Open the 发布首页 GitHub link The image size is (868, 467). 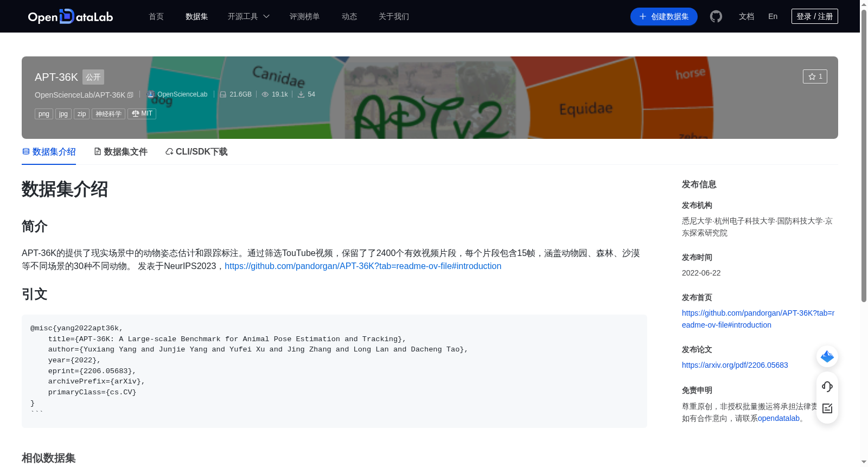click(x=758, y=319)
